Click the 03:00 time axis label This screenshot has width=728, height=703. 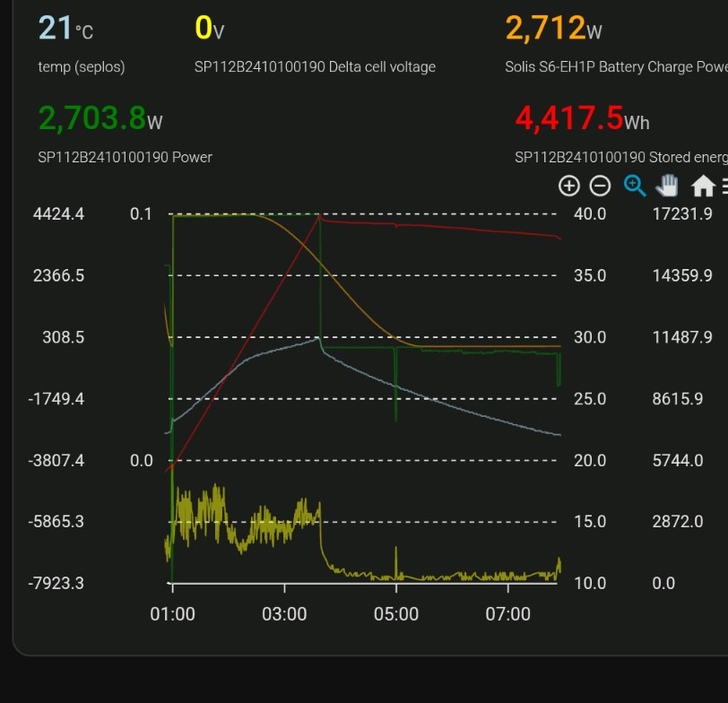[284, 614]
